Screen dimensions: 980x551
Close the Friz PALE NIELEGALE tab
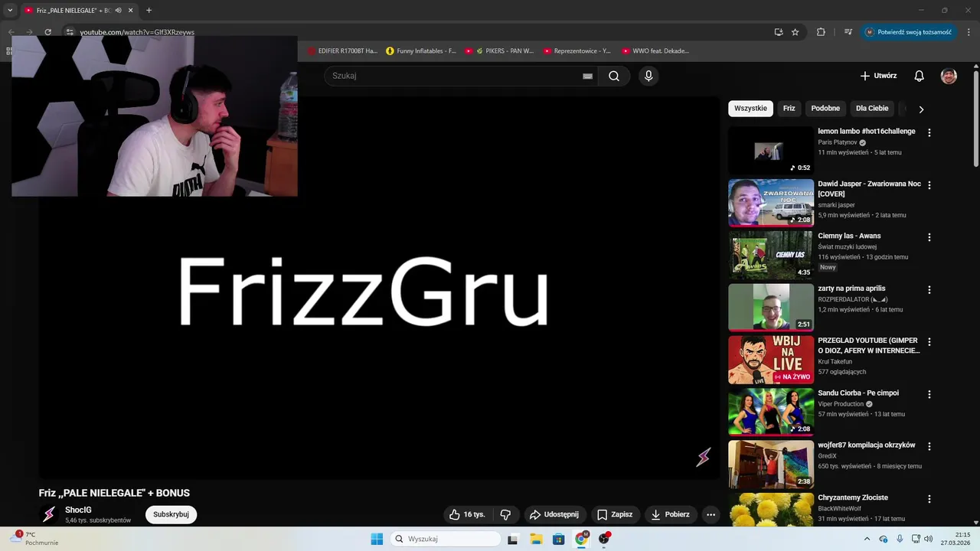130,10
